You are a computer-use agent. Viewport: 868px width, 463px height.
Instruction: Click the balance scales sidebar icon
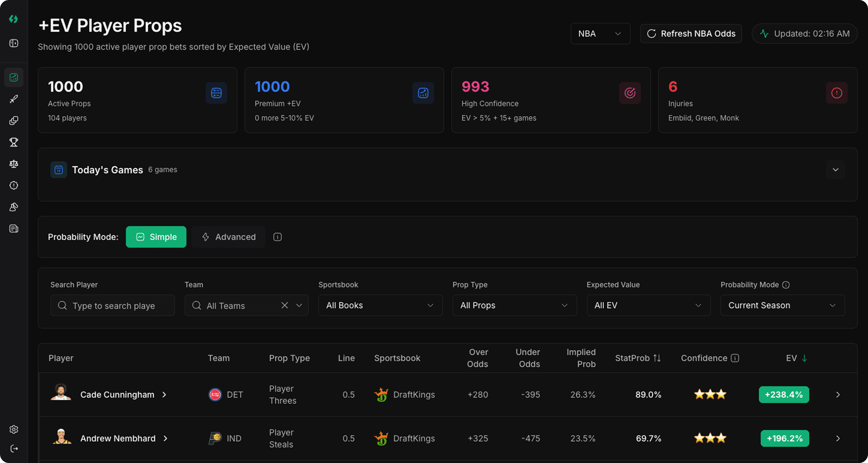(13, 164)
